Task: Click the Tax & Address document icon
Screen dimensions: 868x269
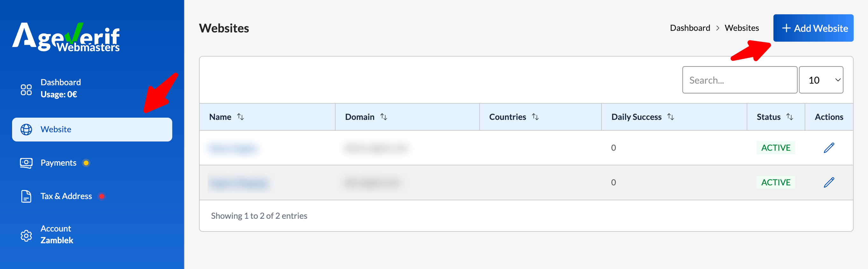Action: point(26,196)
